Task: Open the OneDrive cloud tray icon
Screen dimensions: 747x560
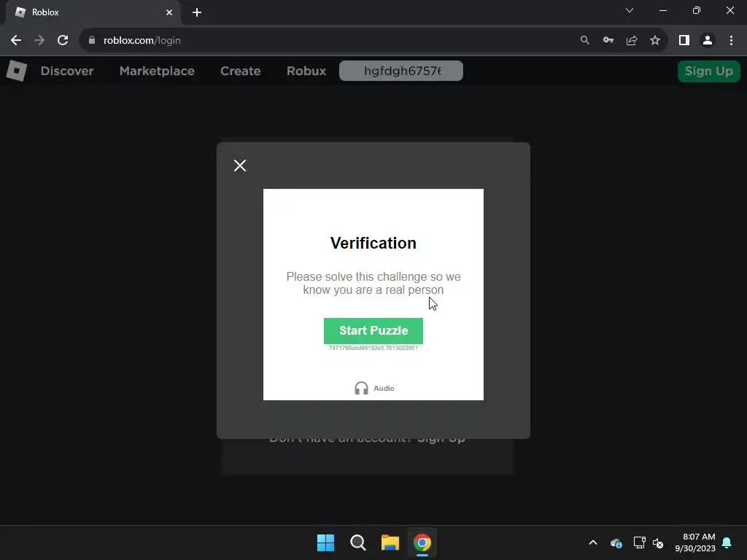Action: point(616,542)
